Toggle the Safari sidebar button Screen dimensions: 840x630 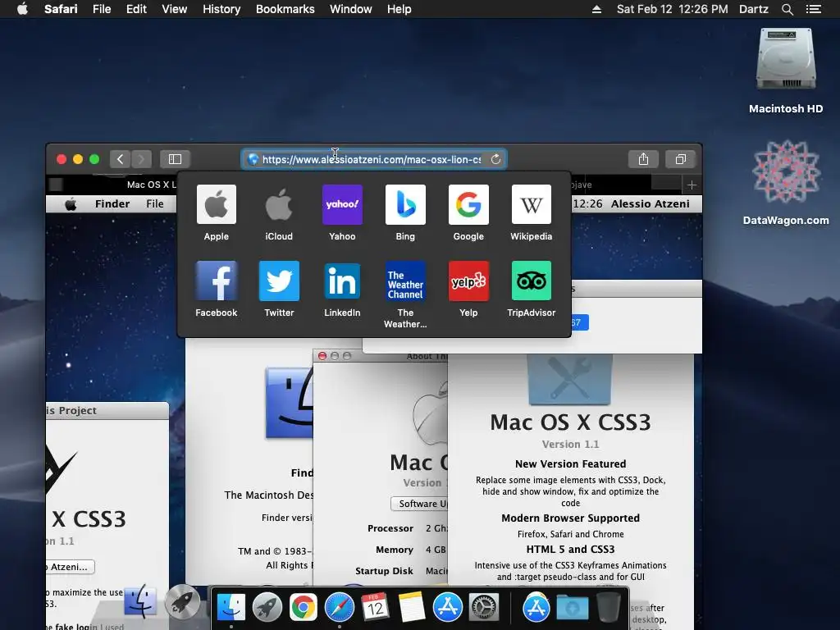click(x=176, y=159)
